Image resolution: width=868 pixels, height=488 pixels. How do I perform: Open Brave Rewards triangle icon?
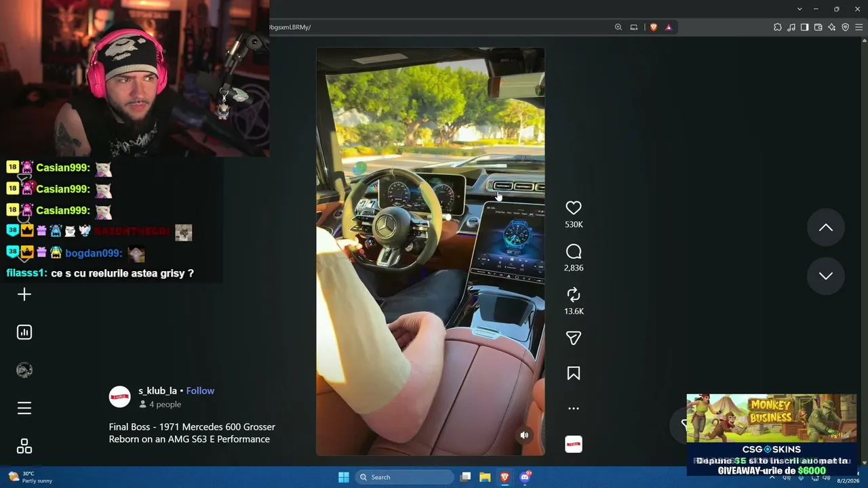[669, 27]
